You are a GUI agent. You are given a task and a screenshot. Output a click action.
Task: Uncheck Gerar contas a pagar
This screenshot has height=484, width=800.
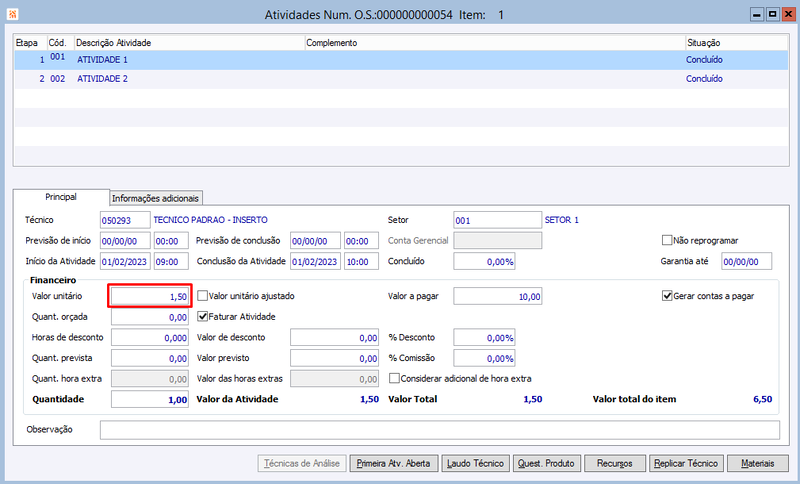[x=667, y=296]
